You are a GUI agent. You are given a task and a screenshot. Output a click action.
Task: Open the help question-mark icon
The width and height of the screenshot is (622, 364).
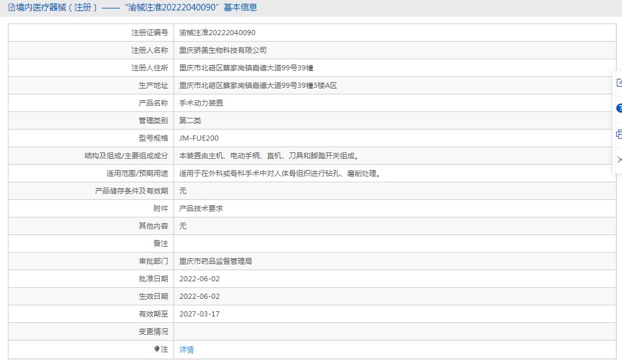(619, 108)
